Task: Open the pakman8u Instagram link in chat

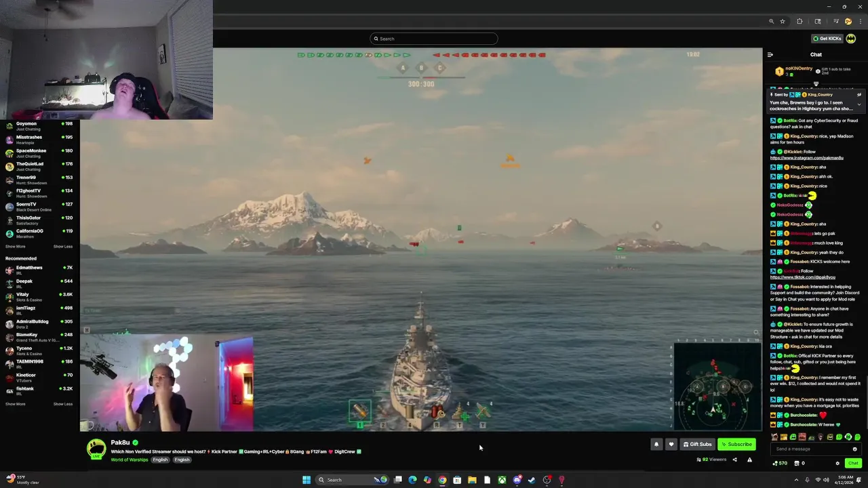Action: (806, 158)
